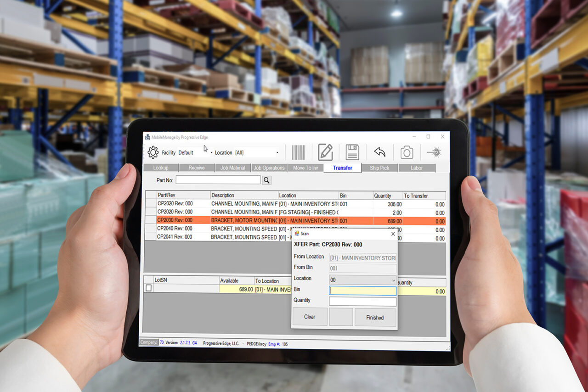Click the Finished button

[x=375, y=317]
